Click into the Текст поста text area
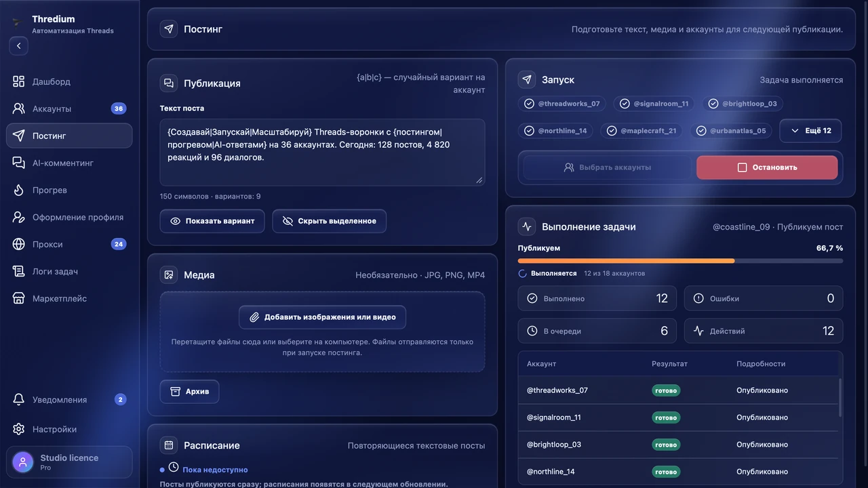 click(x=322, y=152)
